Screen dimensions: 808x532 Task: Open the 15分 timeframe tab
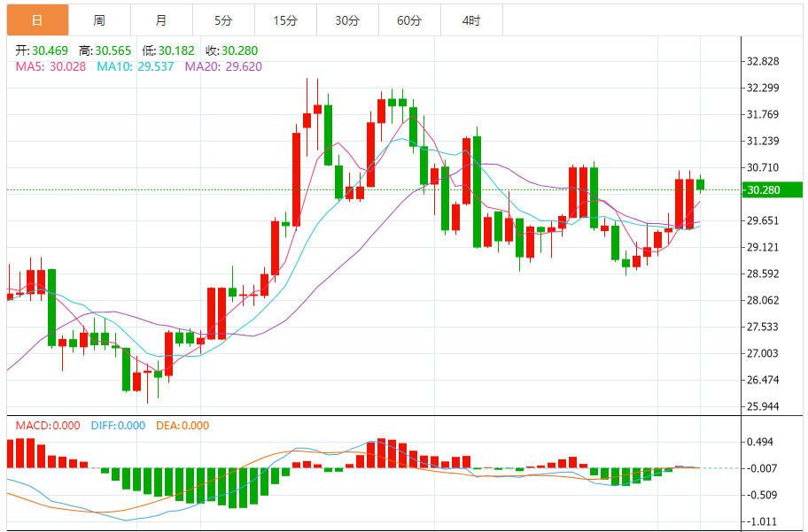pos(285,20)
